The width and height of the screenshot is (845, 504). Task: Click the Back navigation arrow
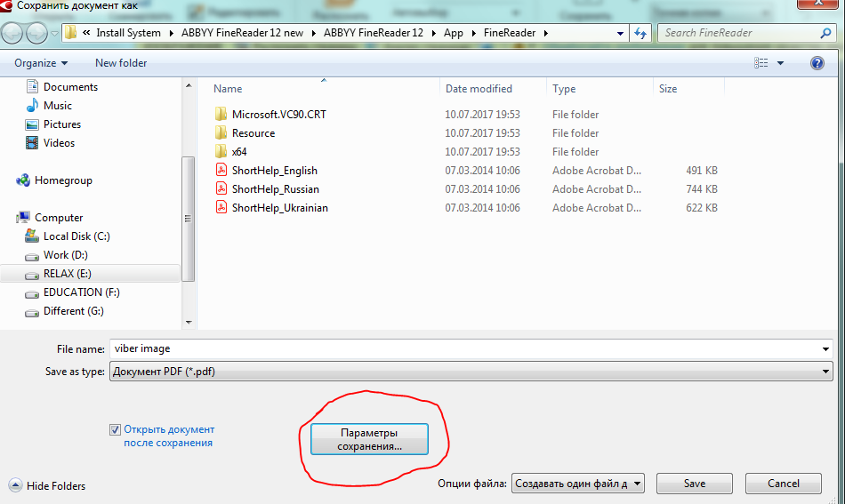(13, 33)
